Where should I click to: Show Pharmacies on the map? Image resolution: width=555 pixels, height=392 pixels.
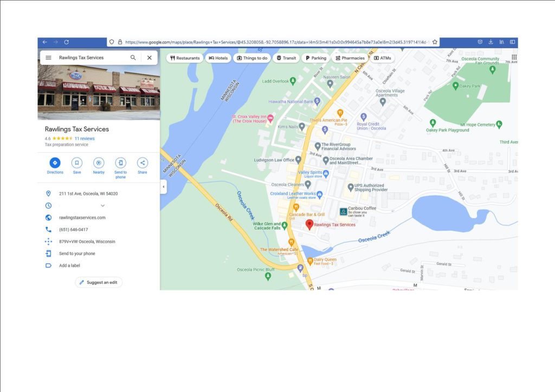(x=350, y=58)
